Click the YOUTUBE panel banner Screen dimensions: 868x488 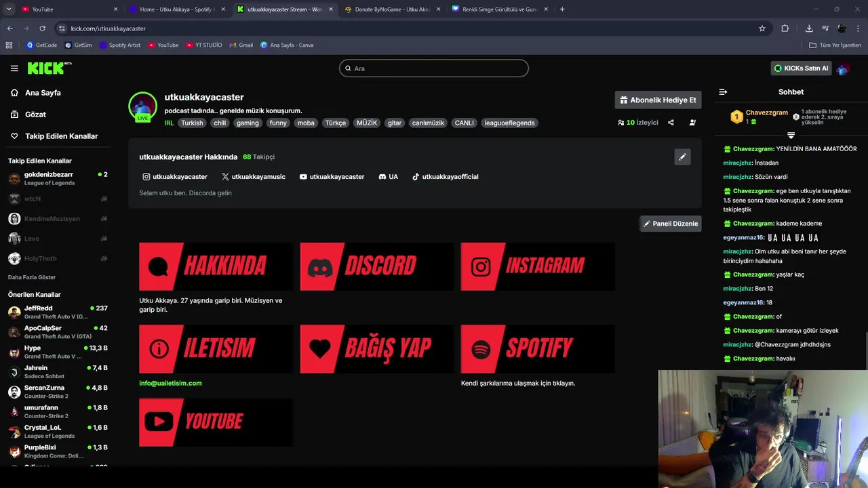216,422
